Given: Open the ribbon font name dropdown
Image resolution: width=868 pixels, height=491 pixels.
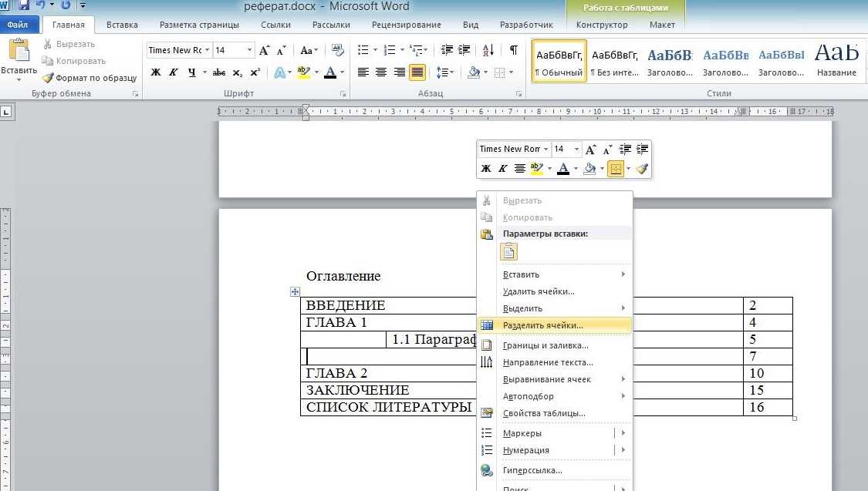Looking at the screenshot, I should 207,50.
